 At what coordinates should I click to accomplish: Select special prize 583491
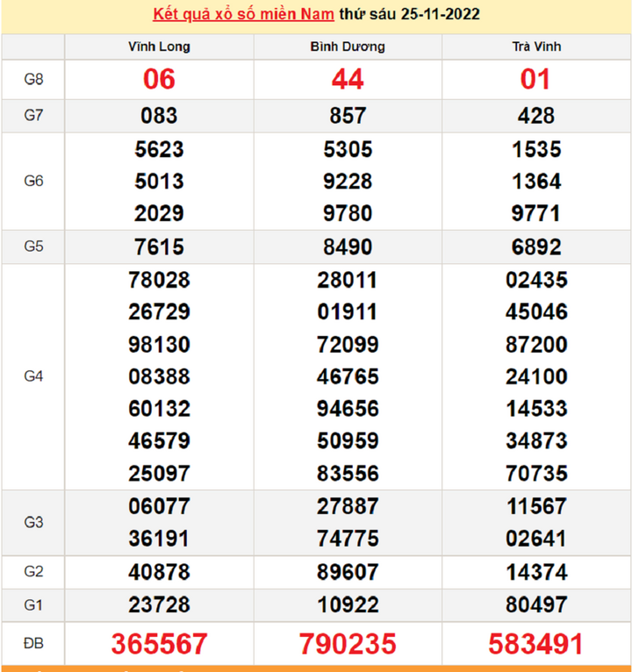(x=535, y=644)
